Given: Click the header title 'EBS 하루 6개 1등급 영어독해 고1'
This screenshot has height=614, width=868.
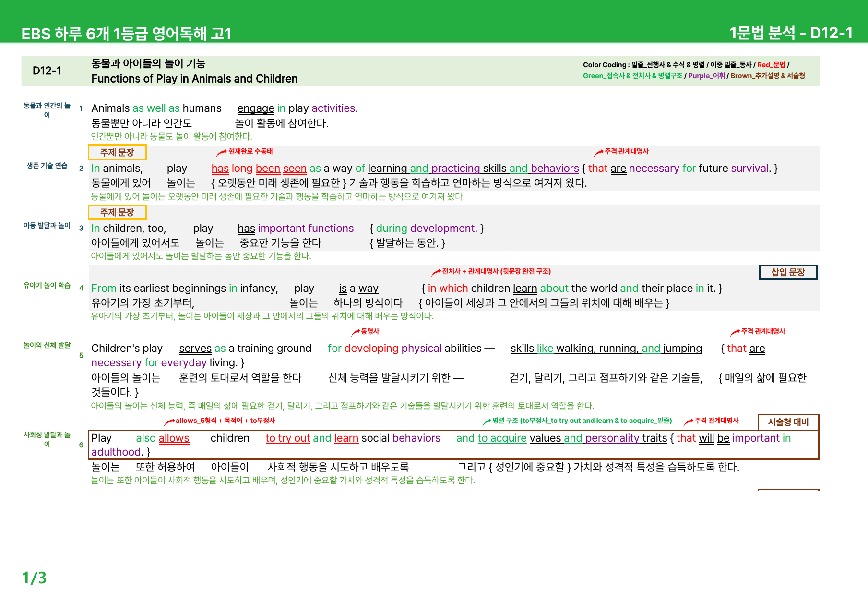Looking at the screenshot, I should pos(126,34).
